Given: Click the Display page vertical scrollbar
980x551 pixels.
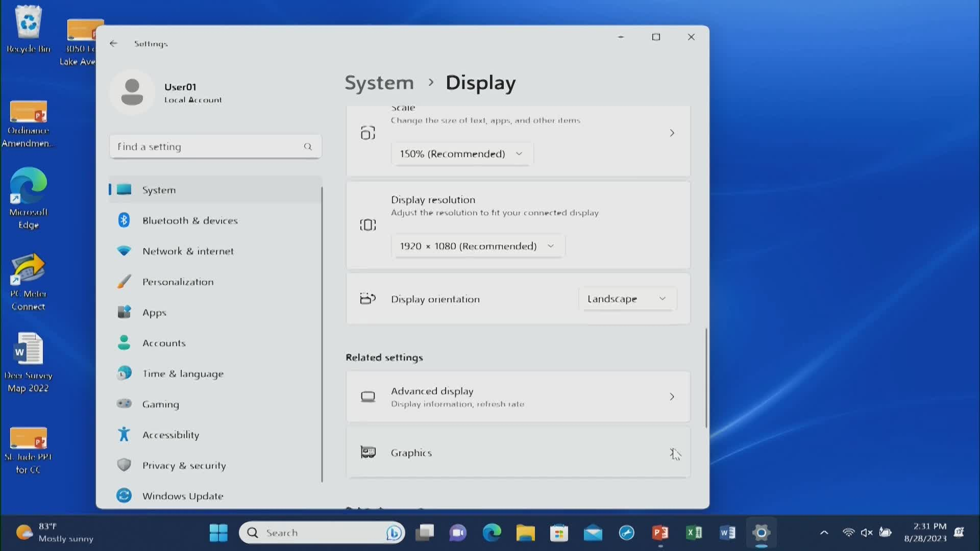Looking at the screenshot, I should pyautogui.click(x=706, y=378).
